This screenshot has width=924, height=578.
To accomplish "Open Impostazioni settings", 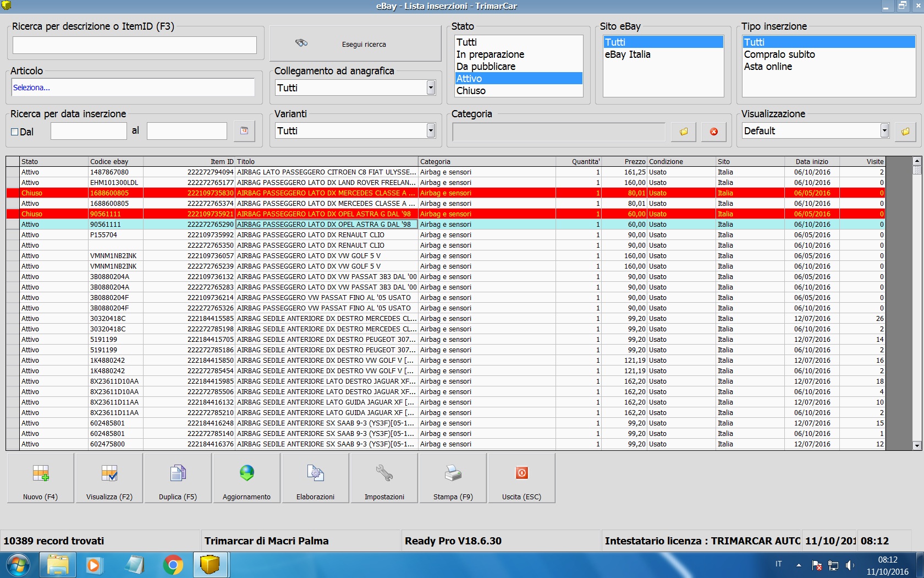I will pos(384,478).
